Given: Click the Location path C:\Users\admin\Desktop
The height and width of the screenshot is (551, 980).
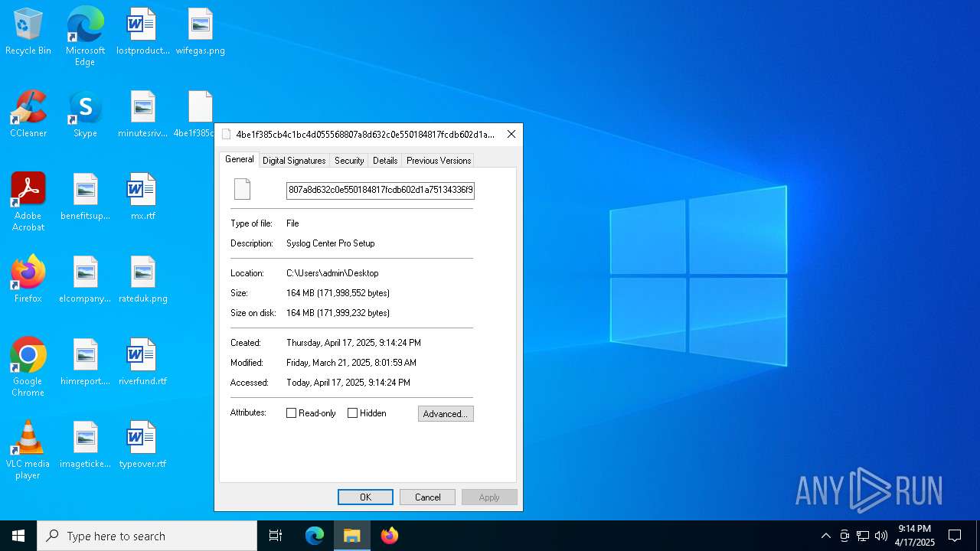Looking at the screenshot, I should [x=332, y=273].
